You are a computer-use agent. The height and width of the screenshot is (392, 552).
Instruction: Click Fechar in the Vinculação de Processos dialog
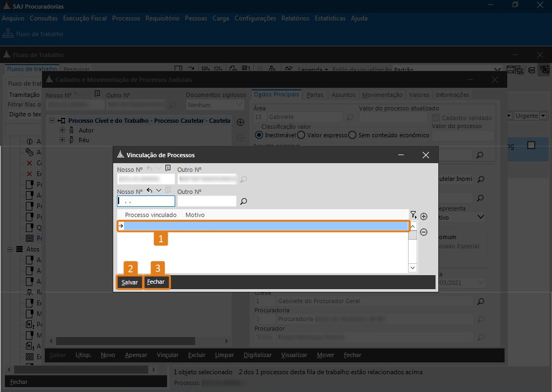click(156, 282)
